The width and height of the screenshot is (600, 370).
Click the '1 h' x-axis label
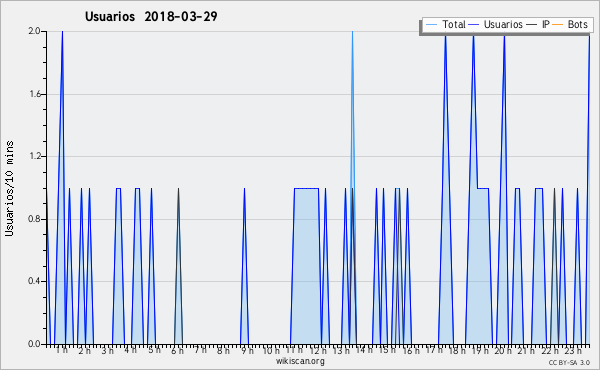(x=62, y=350)
